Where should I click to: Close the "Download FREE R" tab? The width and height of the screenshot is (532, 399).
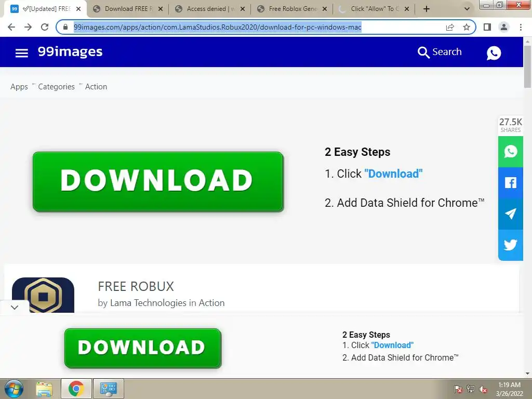161,9
